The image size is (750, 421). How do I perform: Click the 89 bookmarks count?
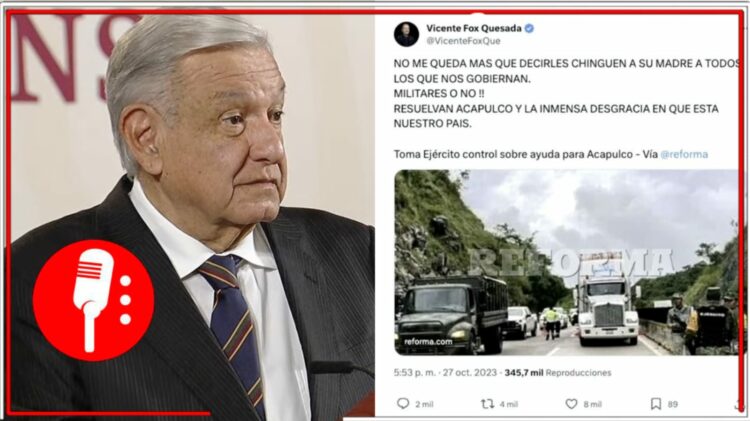673,405
